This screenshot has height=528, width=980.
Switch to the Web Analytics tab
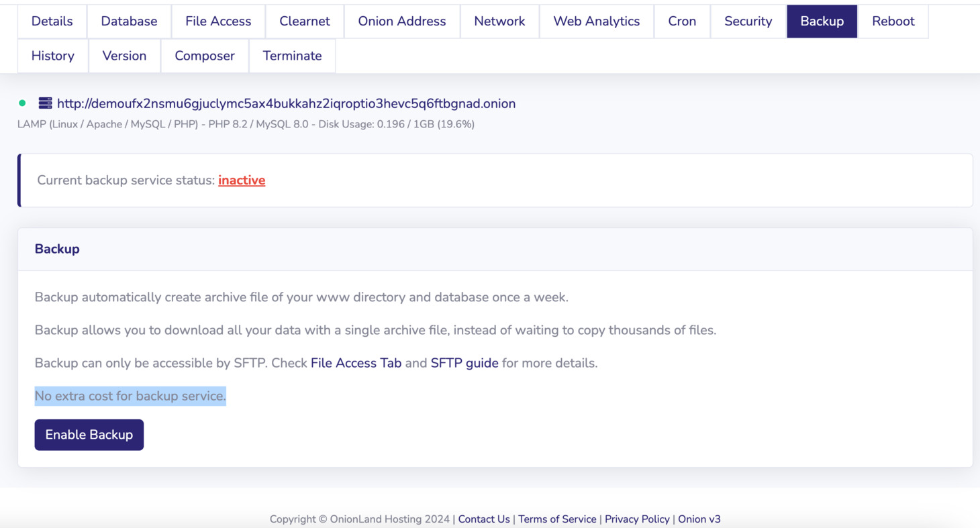[x=597, y=21]
